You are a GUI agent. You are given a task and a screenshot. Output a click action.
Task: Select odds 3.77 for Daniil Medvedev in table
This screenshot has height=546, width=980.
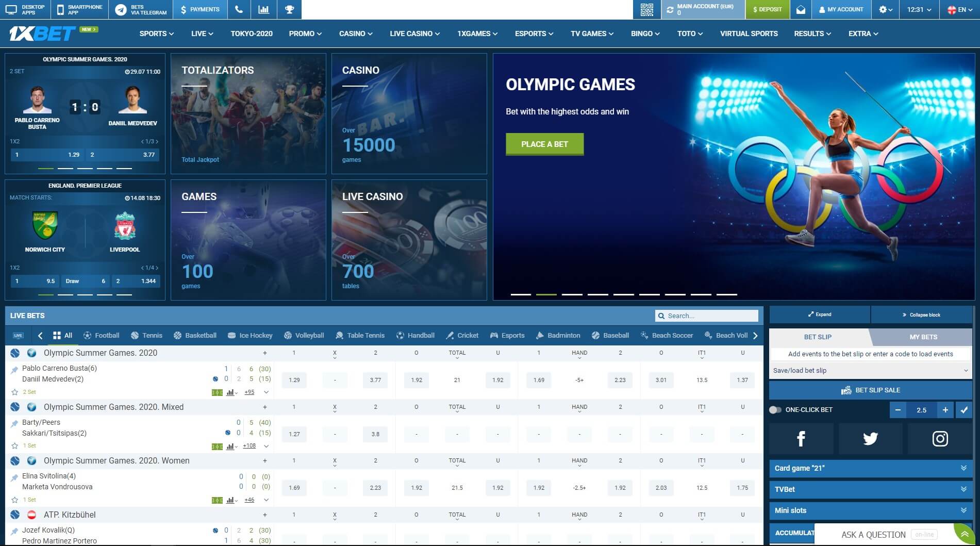[375, 380]
